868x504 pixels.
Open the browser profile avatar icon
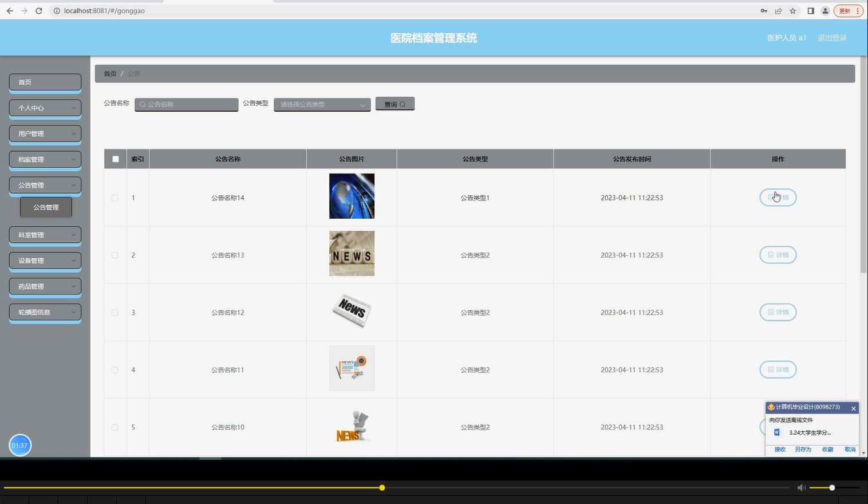(825, 11)
